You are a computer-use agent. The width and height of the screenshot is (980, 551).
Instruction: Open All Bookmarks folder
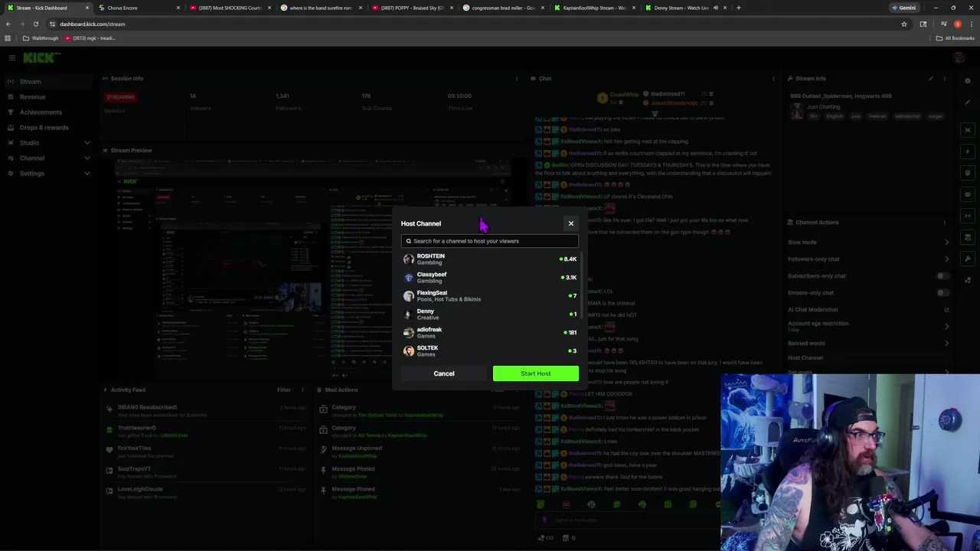pos(956,38)
